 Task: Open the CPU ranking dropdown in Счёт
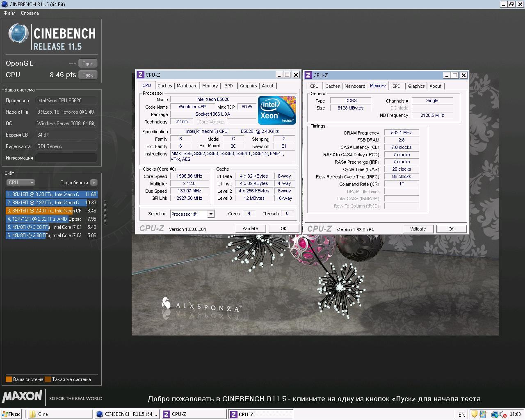coord(21,183)
